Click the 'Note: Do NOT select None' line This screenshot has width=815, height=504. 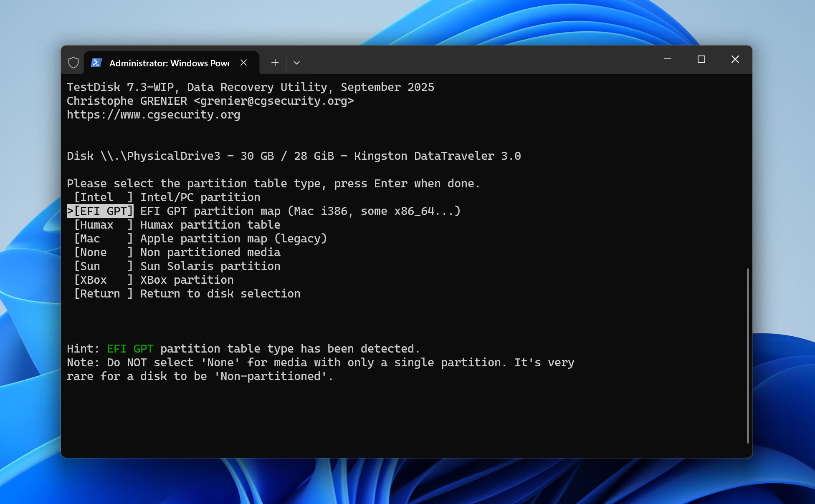321,363
